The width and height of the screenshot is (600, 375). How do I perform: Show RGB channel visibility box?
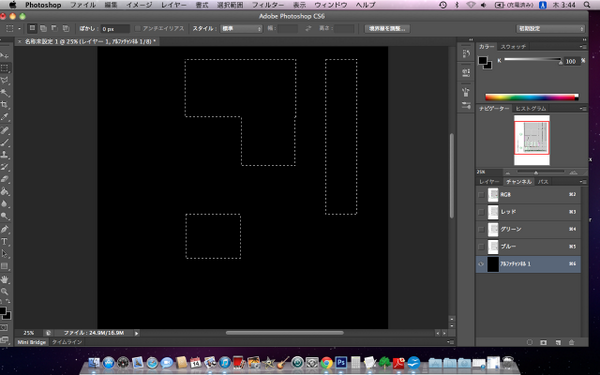click(481, 195)
